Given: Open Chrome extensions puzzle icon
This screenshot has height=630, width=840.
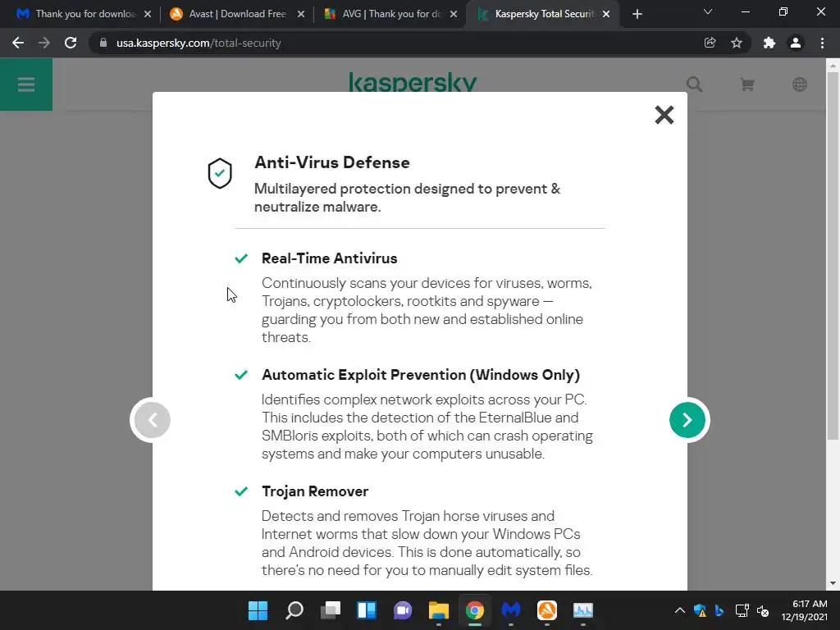Looking at the screenshot, I should click(x=769, y=43).
